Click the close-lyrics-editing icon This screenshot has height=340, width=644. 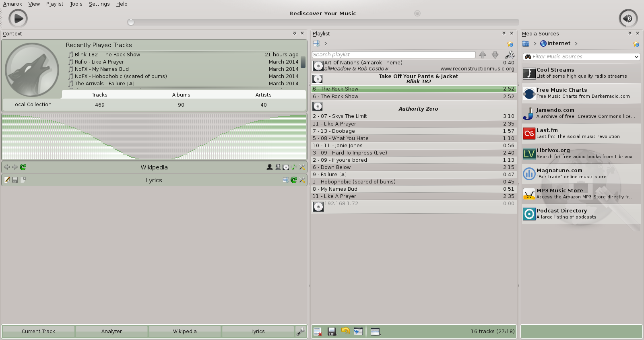(23, 180)
